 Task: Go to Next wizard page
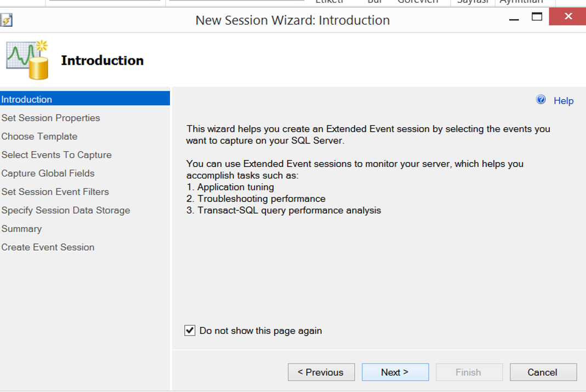[395, 372]
